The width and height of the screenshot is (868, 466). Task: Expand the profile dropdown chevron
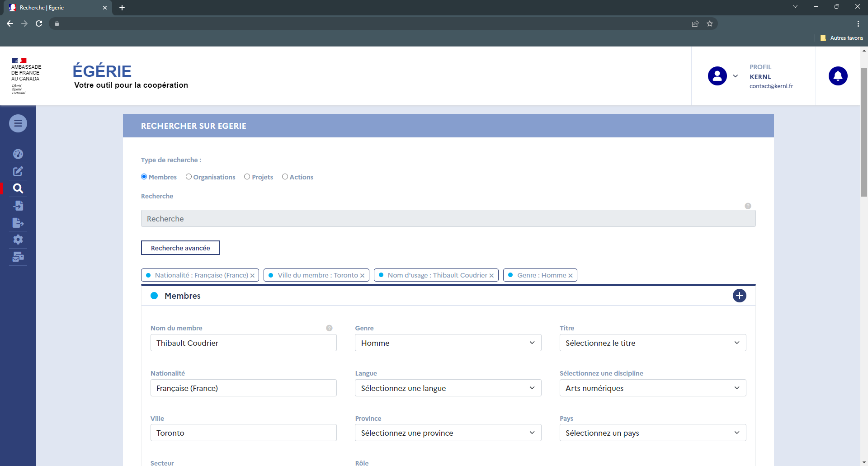(x=736, y=76)
